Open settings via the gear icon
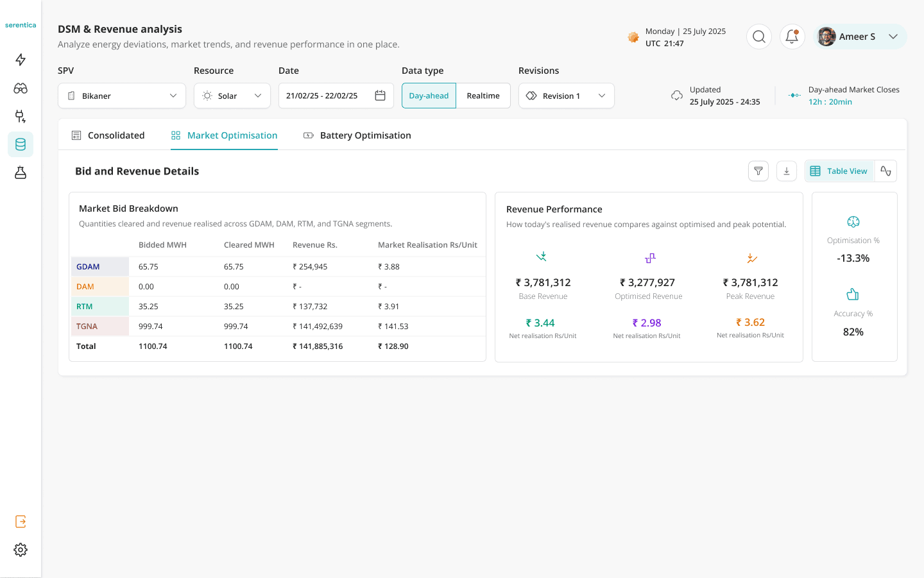Screen dimensions: 924x578 21,550
